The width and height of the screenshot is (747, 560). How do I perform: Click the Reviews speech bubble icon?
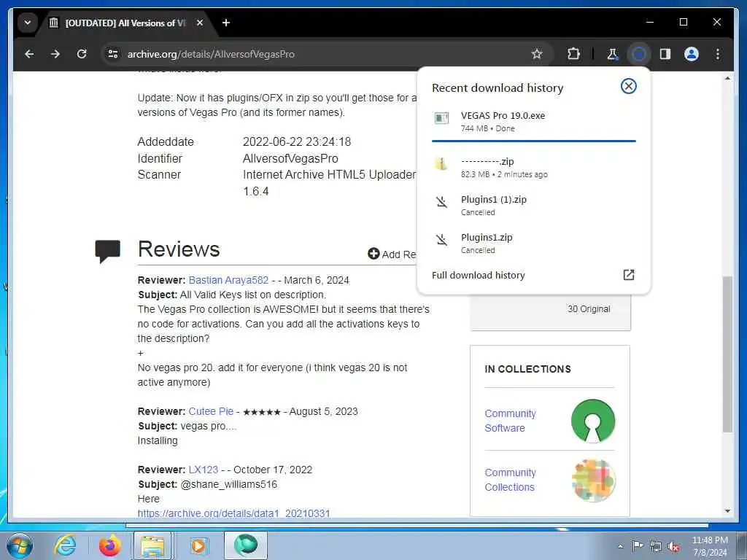click(108, 251)
